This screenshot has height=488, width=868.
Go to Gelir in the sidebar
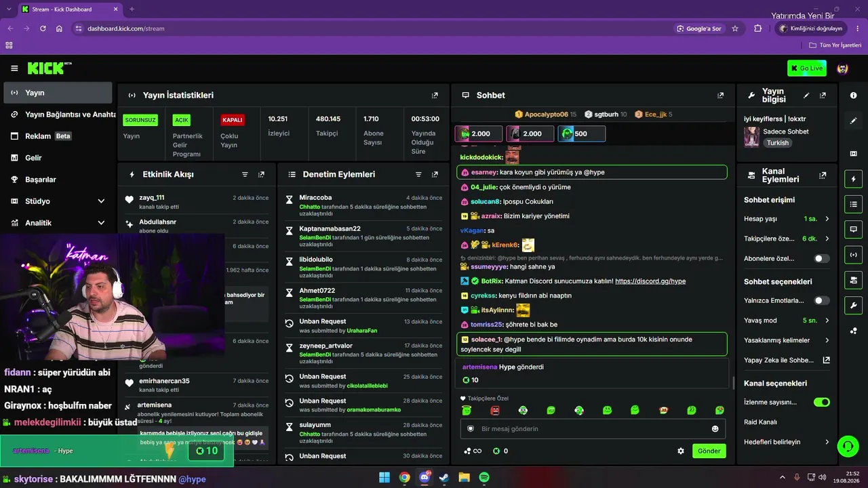click(58, 158)
